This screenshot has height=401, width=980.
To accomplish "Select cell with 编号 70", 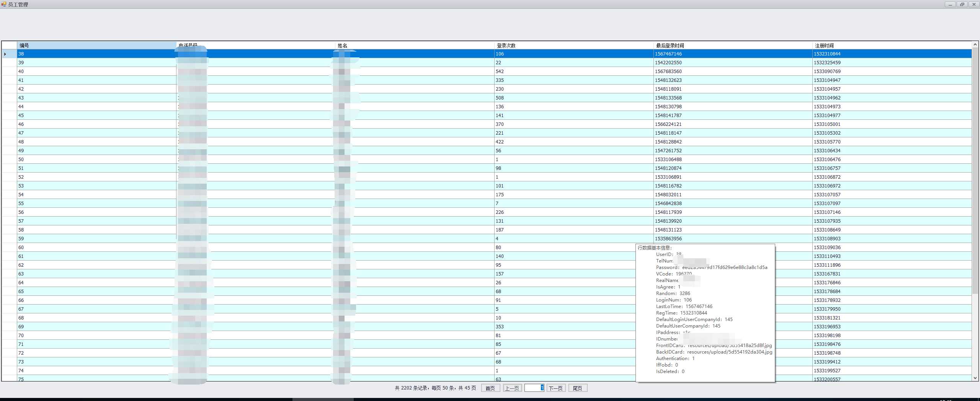I will [96, 335].
